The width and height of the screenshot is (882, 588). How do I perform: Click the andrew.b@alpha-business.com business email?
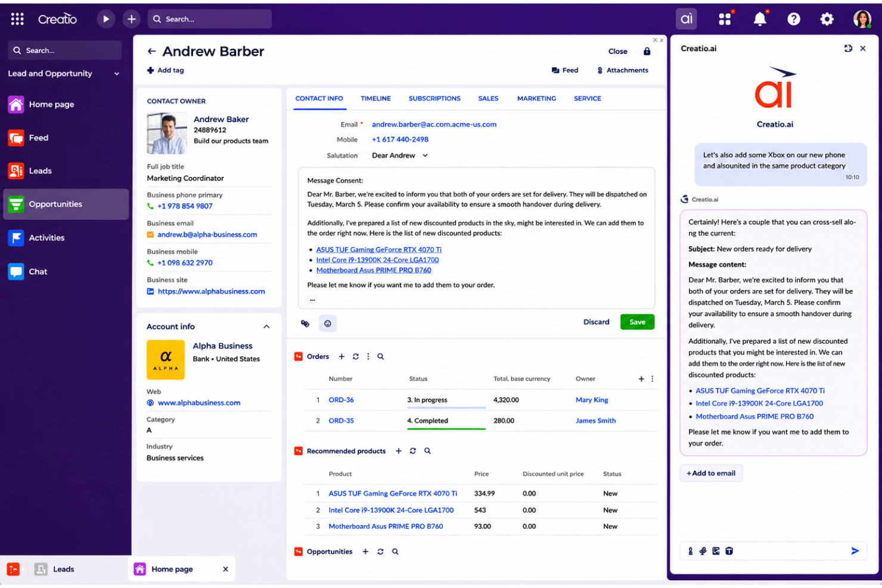coord(207,235)
